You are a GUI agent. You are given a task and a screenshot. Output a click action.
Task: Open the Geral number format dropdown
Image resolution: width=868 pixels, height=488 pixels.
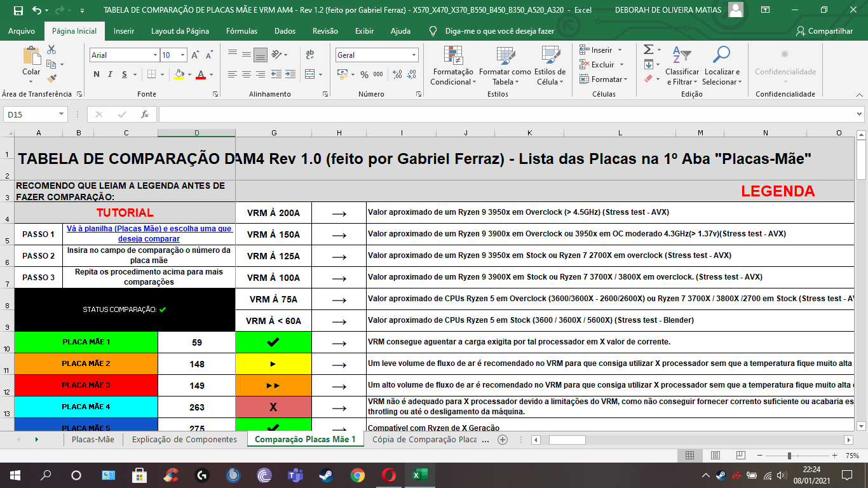pos(414,55)
